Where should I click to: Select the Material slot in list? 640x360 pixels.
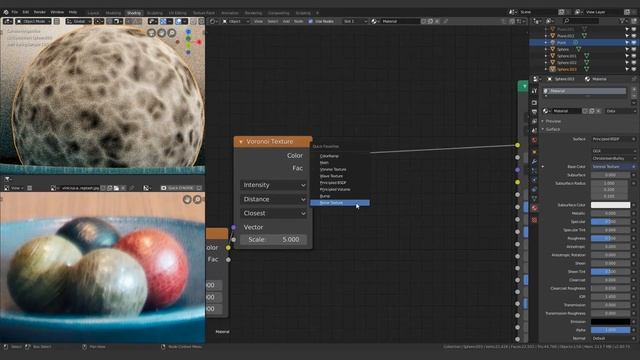point(585,91)
